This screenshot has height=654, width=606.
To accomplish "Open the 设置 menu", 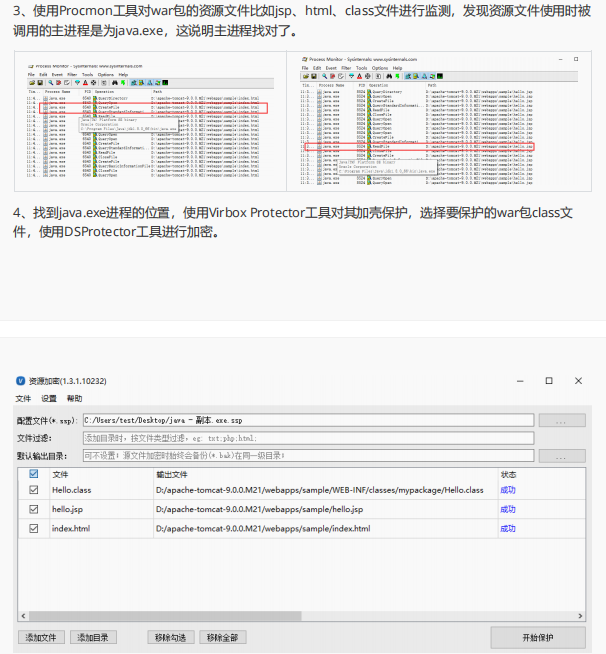I will pyautogui.click(x=48, y=398).
